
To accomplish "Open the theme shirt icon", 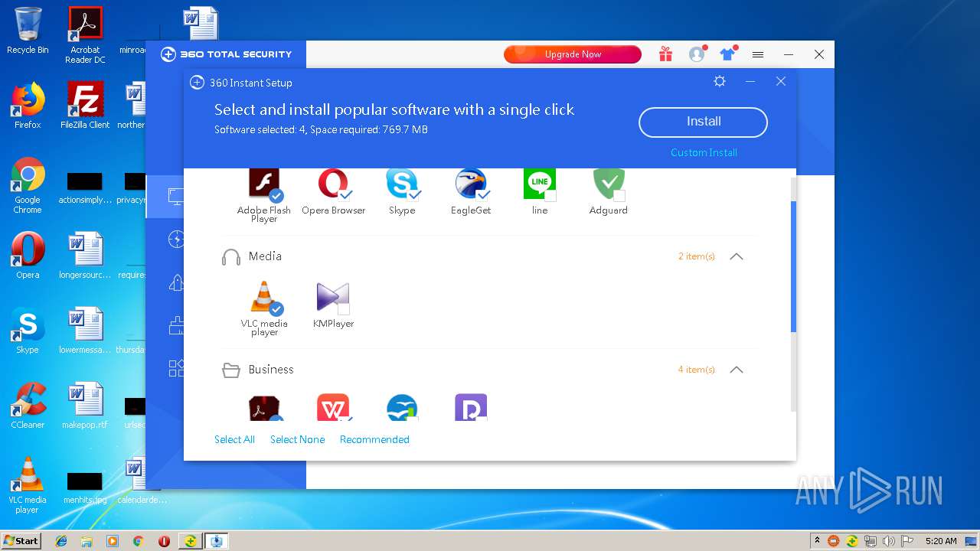I will pyautogui.click(x=727, y=54).
